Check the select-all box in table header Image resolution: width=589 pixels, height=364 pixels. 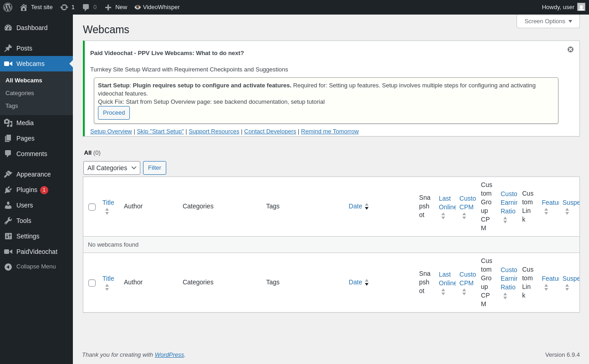click(92, 207)
